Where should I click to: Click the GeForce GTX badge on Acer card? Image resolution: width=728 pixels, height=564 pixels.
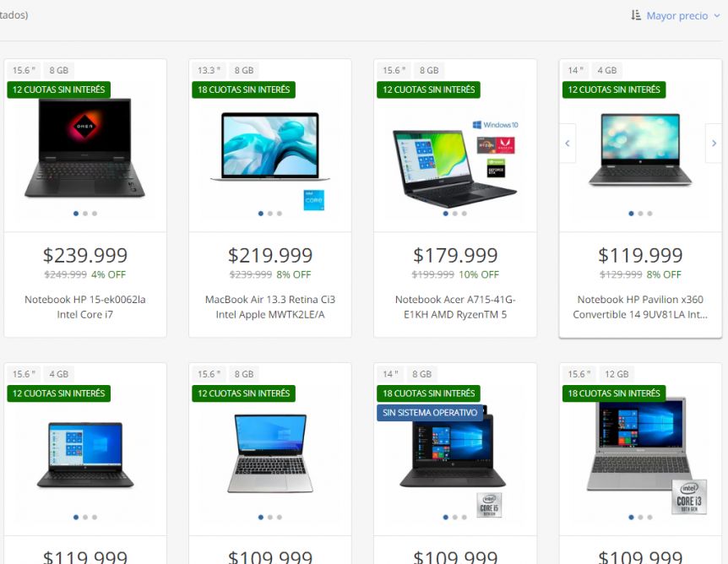496,167
